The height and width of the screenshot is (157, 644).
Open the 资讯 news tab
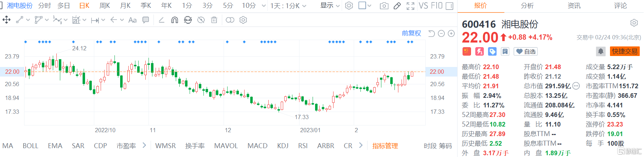pyautogui.click(x=574, y=6)
